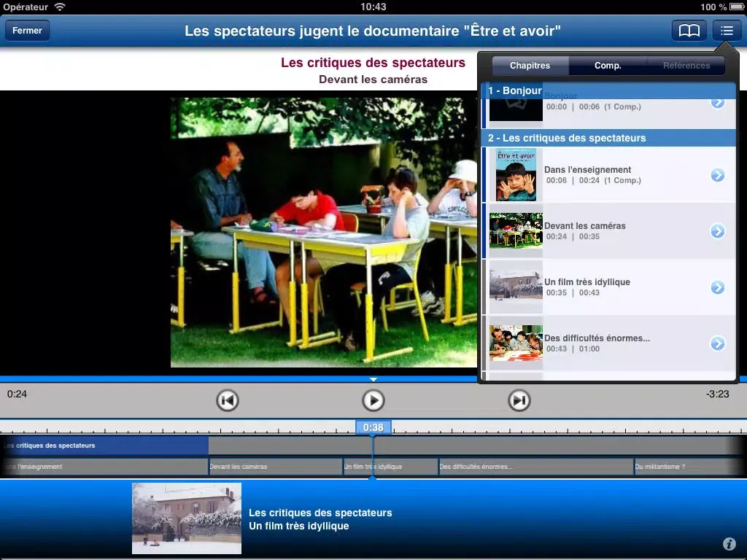Select critiques des spectateurs chapter bar in timeline
The width and height of the screenshot is (747, 560).
(x=104, y=446)
